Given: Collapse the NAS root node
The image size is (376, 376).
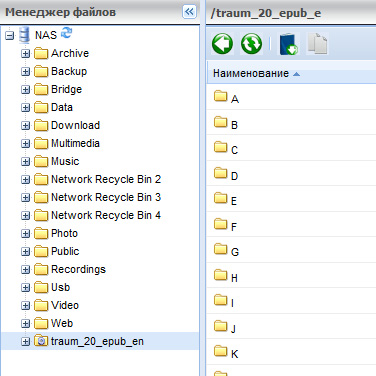Looking at the screenshot, I should coord(10,35).
